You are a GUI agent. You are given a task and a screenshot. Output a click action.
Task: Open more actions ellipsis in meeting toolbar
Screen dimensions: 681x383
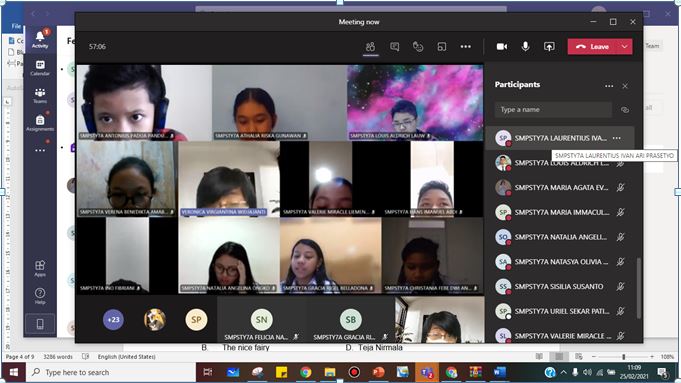pyautogui.click(x=466, y=46)
